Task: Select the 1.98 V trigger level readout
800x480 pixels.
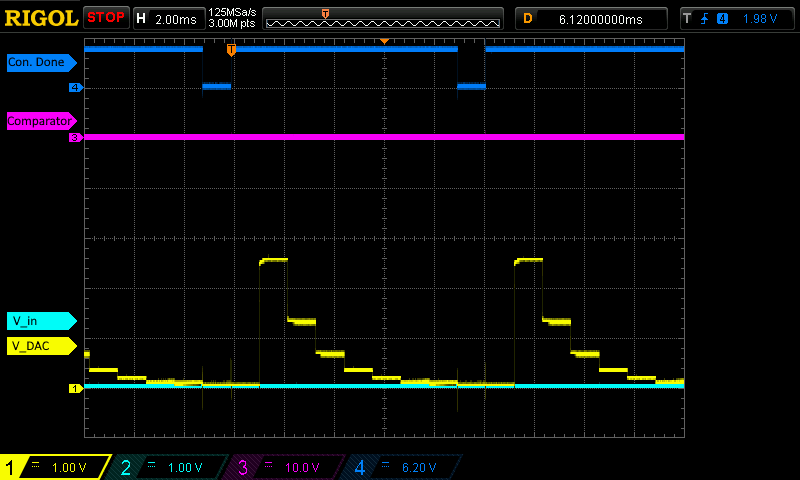Action: click(760, 19)
